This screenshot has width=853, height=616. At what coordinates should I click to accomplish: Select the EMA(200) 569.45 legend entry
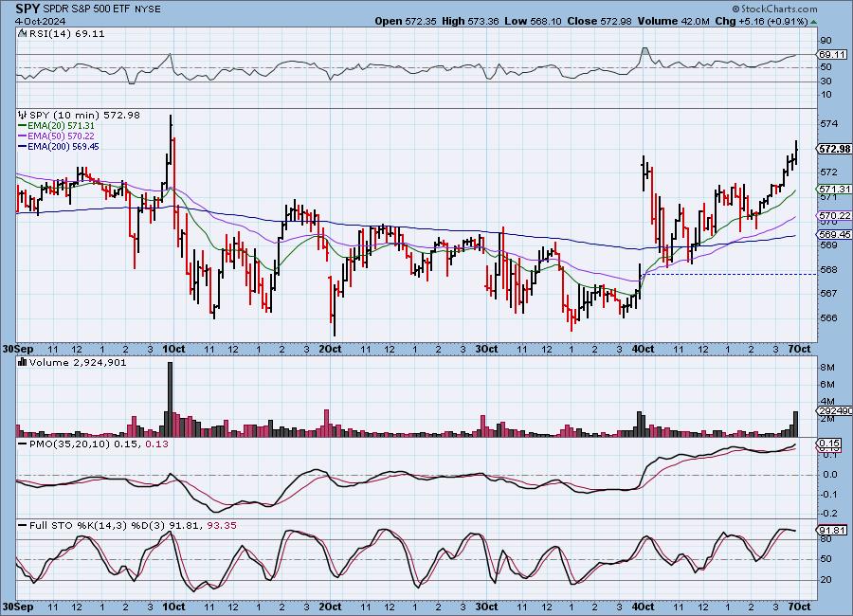[58, 146]
